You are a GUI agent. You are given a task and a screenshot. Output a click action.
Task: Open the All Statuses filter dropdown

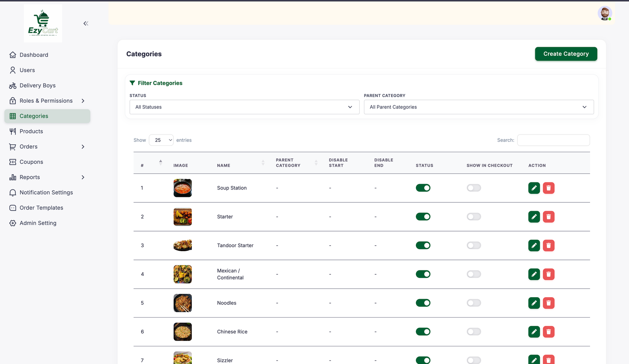tap(245, 107)
